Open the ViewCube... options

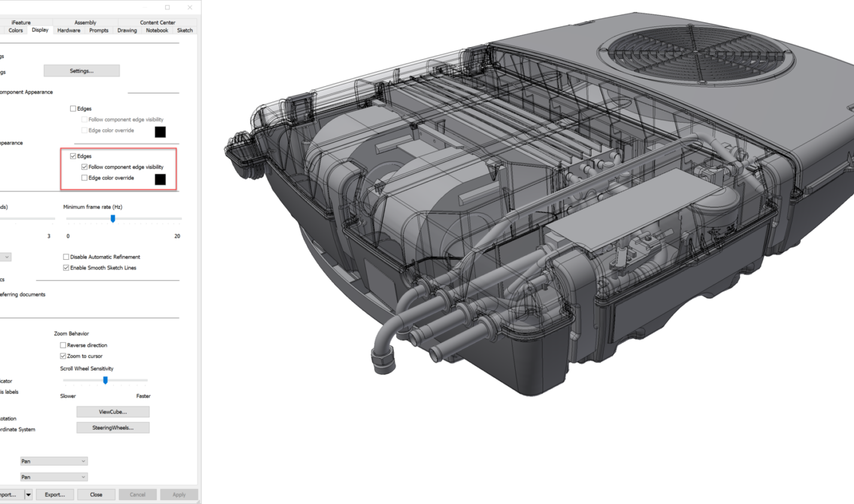[113, 412]
